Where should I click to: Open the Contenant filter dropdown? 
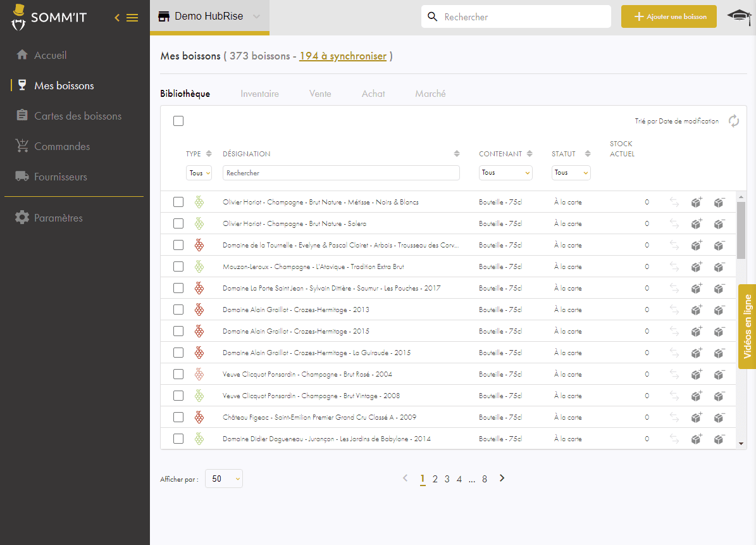505,173
